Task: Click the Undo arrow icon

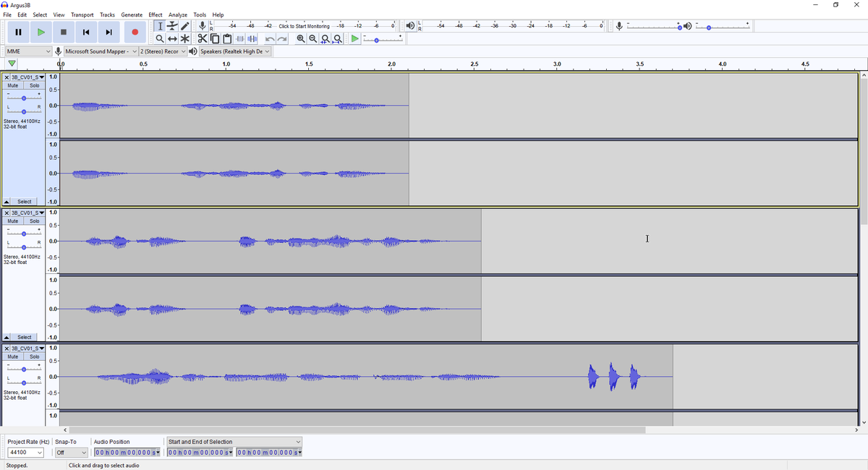Action: click(270, 38)
